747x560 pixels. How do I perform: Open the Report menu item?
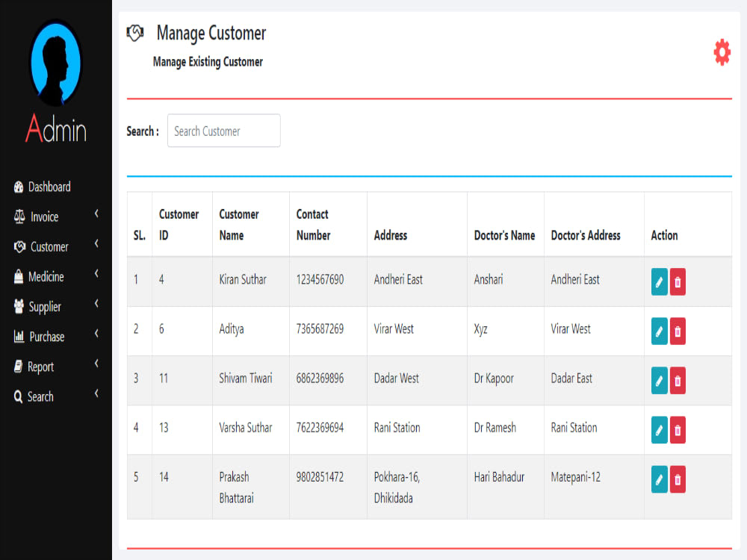pyautogui.click(x=40, y=367)
